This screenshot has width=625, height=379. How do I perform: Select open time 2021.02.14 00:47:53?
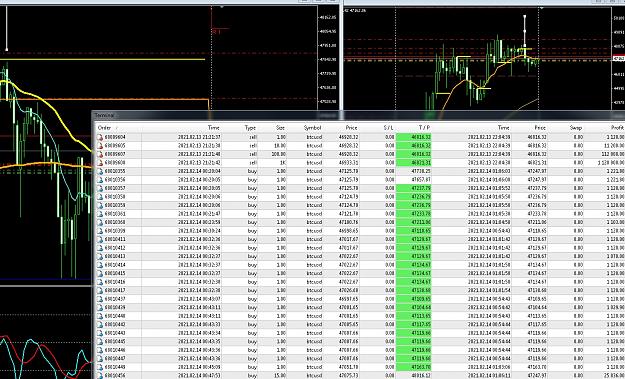click(199, 375)
